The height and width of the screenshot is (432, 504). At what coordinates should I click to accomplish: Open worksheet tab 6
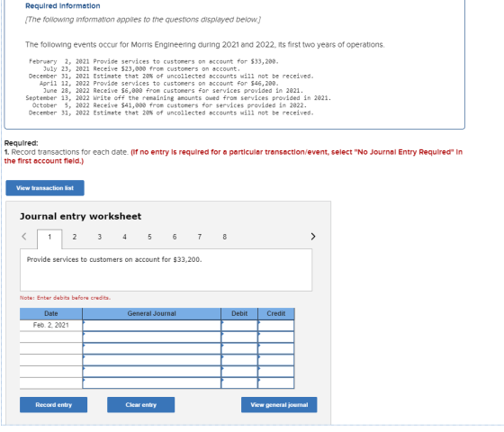point(175,237)
